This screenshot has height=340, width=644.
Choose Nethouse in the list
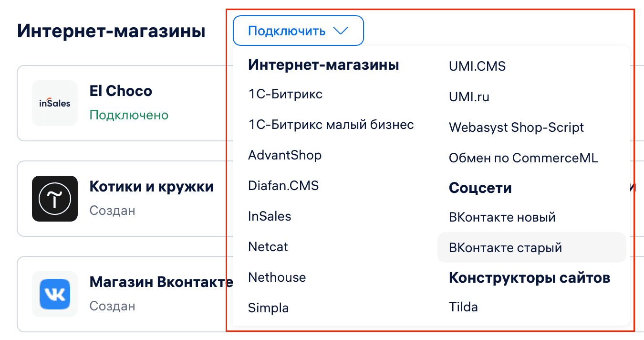(277, 277)
